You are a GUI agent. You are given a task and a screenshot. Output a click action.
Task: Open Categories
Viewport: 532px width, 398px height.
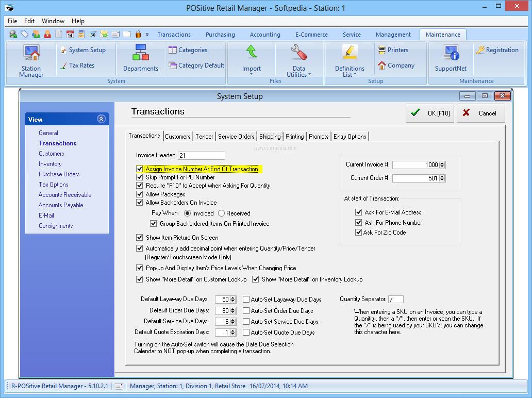[x=188, y=50]
